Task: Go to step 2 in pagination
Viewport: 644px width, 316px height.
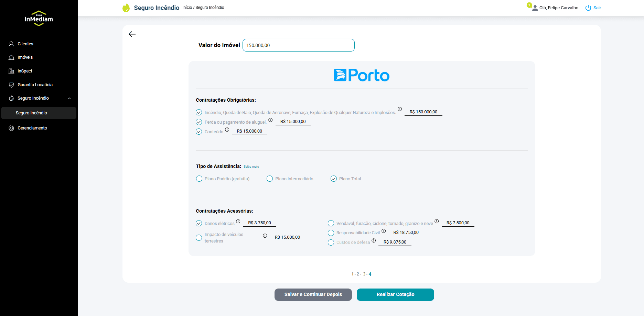Action: 358,274
